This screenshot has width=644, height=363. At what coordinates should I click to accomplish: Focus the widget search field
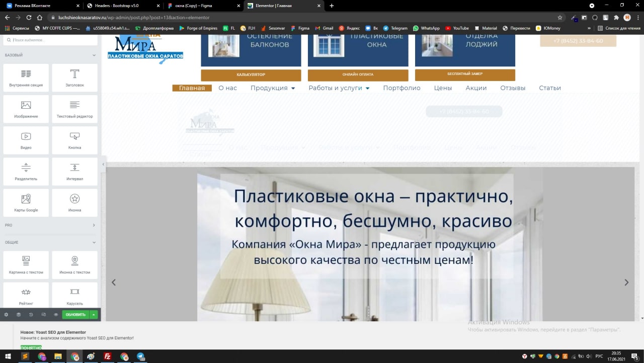coord(50,39)
